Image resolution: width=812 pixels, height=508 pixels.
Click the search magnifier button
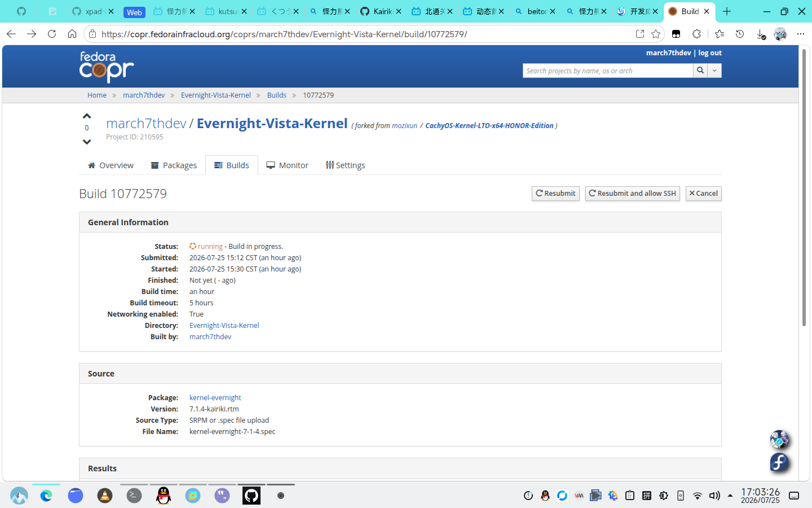700,71
